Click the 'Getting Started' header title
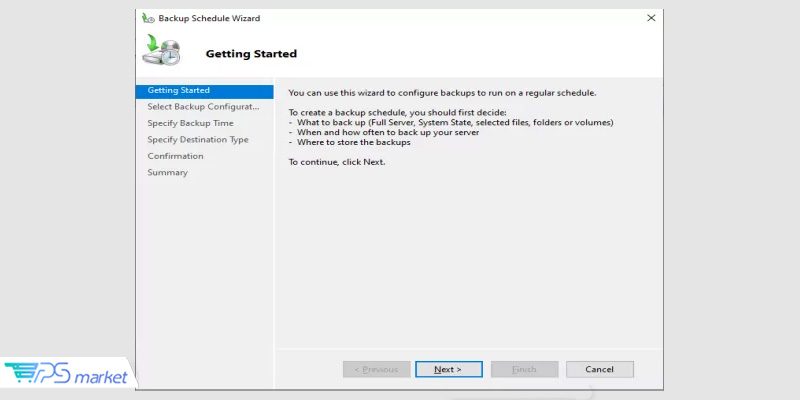The image size is (800, 400). point(251,54)
